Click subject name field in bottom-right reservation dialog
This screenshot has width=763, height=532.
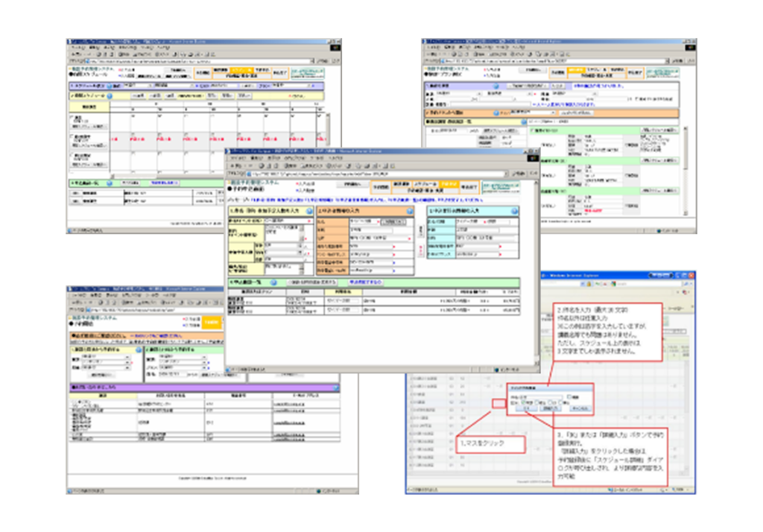pyautogui.click(x=542, y=397)
